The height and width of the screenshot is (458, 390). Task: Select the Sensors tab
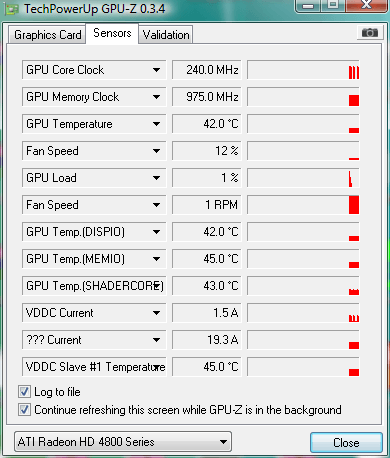(112, 33)
